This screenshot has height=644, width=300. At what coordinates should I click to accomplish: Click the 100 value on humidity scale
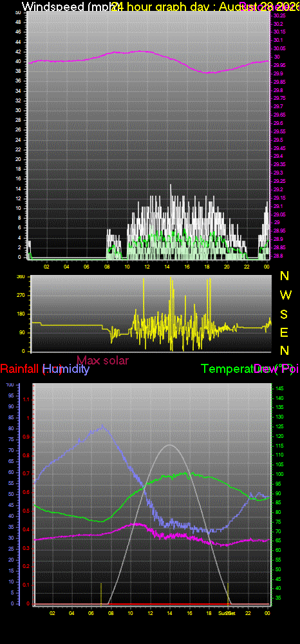10,385
